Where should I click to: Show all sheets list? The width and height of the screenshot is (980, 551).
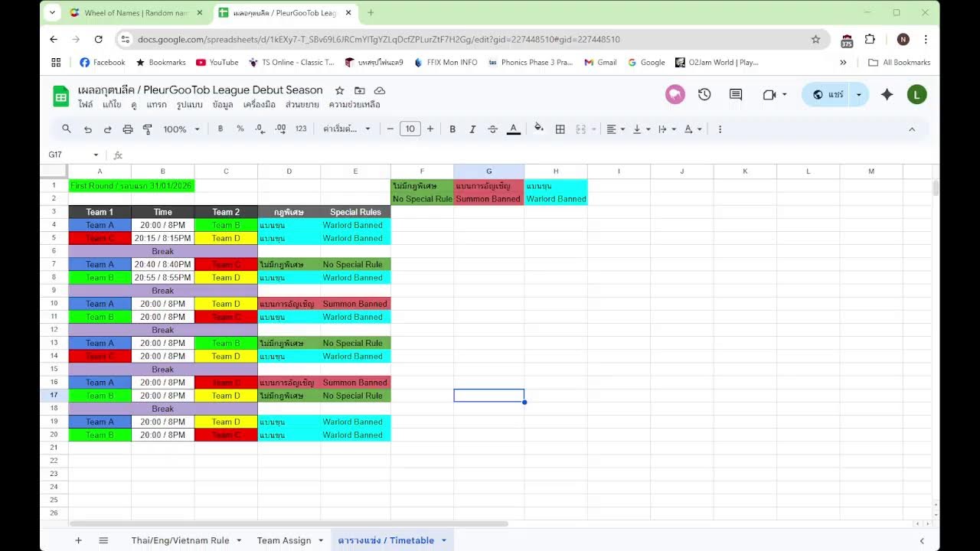point(103,540)
